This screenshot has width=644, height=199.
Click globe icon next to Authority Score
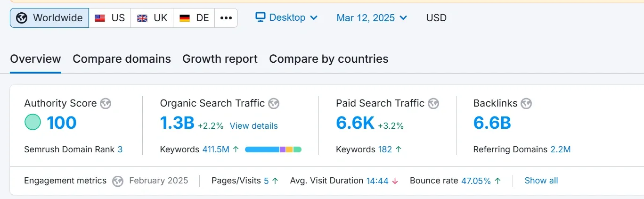coord(106,104)
